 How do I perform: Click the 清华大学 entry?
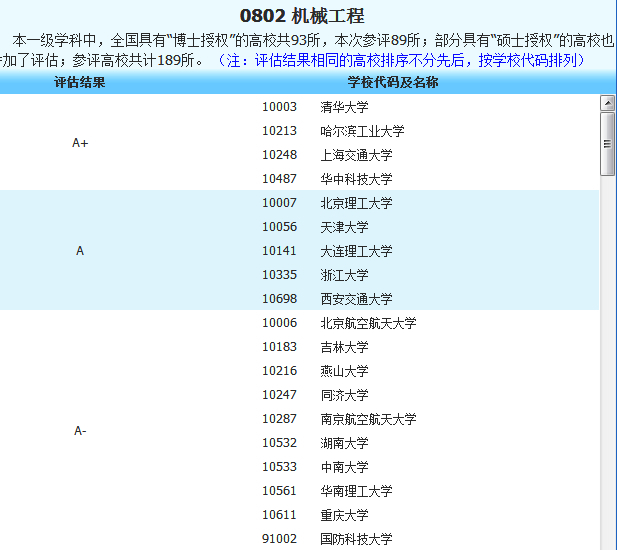[x=344, y=107]
